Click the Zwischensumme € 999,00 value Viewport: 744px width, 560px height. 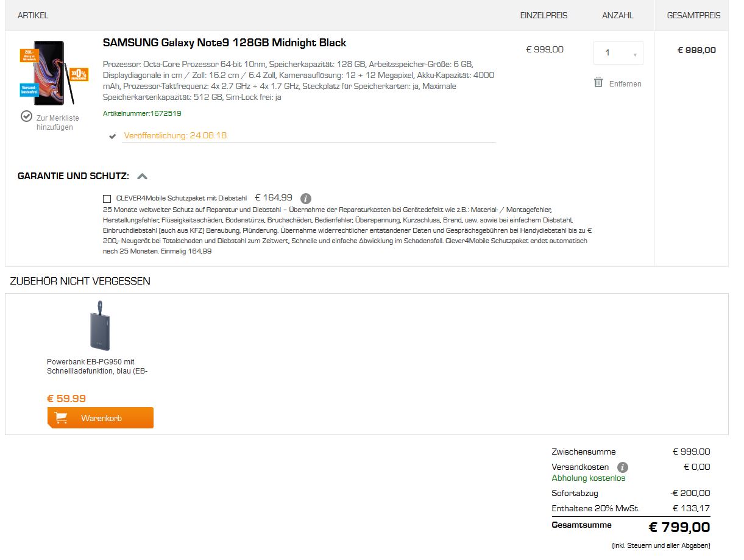click(x=691, y=452)
